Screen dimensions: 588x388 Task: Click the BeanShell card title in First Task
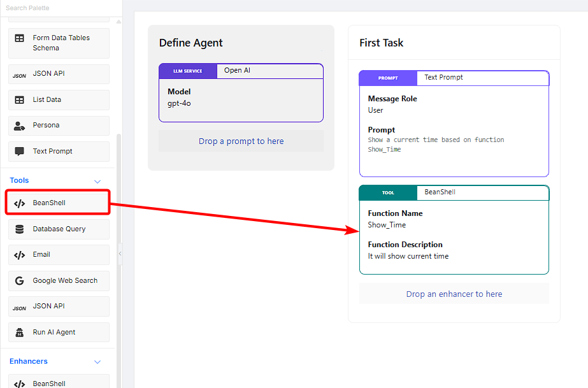coord(440,192)
